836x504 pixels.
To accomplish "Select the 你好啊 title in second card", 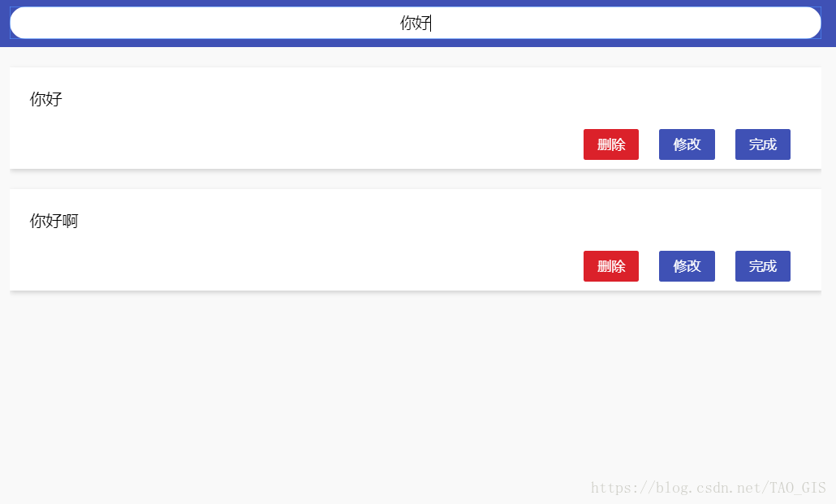I will [54, 221].
